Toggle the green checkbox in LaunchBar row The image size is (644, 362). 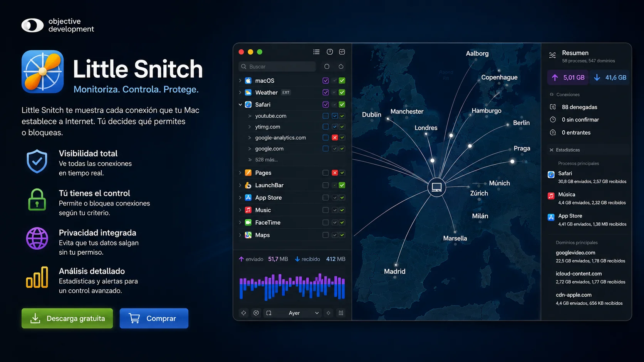tap(342, 185)
